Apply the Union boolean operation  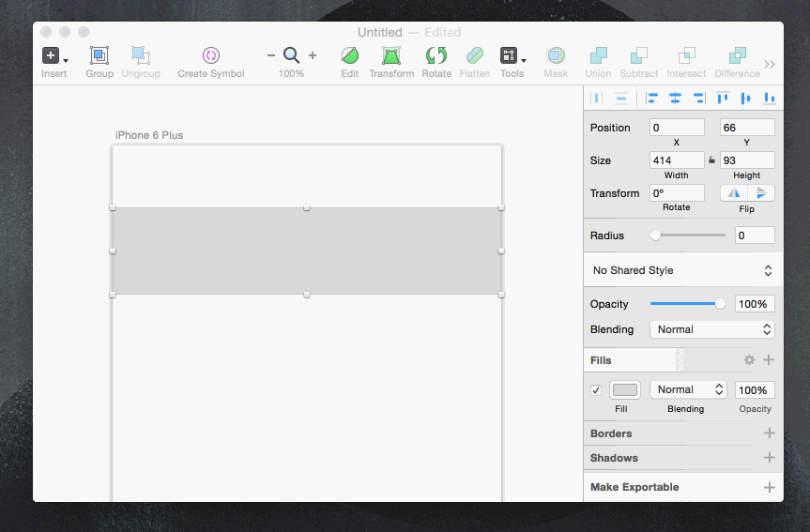coord(598,55)
